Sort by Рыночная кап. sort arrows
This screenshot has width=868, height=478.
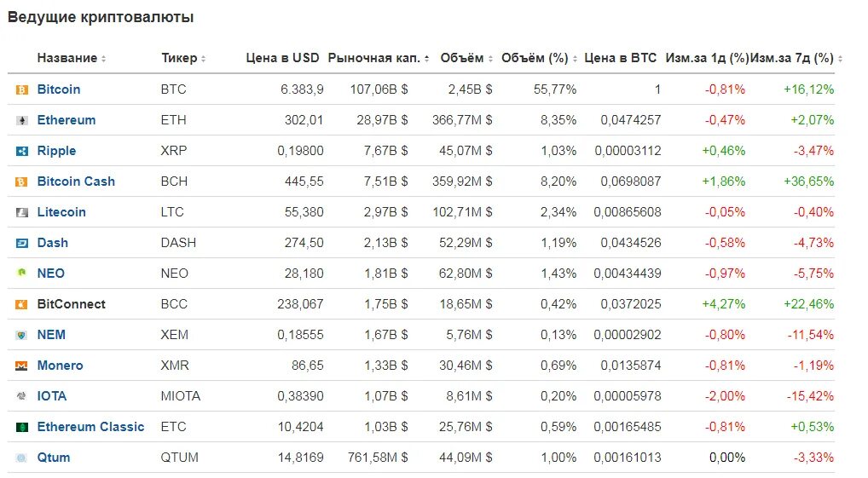click(426, 59)
